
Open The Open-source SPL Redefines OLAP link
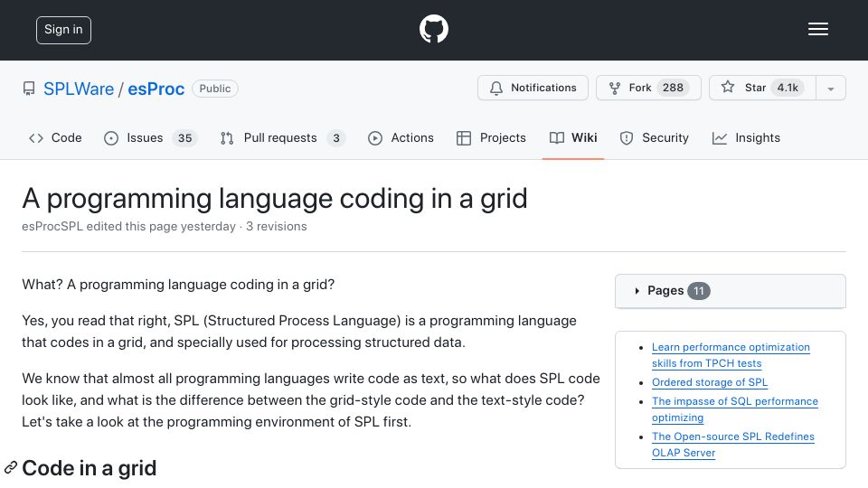click(733, 445)
